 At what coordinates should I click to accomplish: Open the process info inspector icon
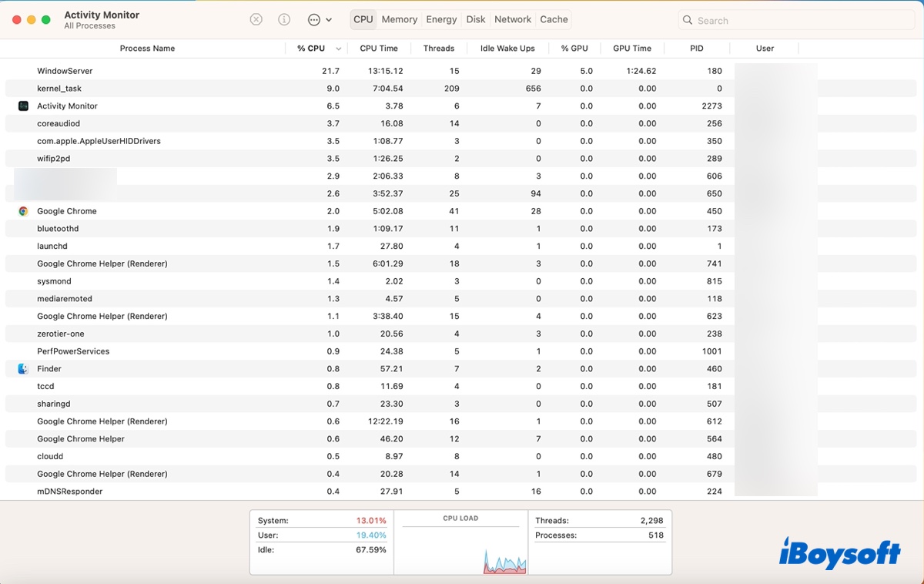tap(284, 20)
